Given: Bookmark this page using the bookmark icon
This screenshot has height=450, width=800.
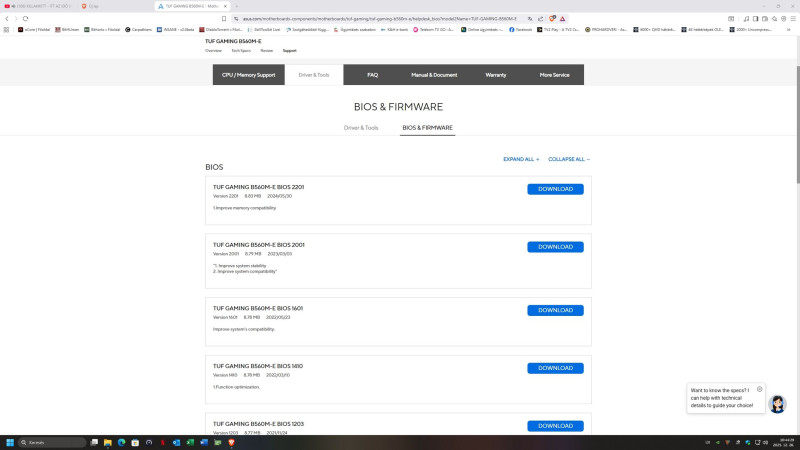Looking at the screenshot, I should pos(223,19).
